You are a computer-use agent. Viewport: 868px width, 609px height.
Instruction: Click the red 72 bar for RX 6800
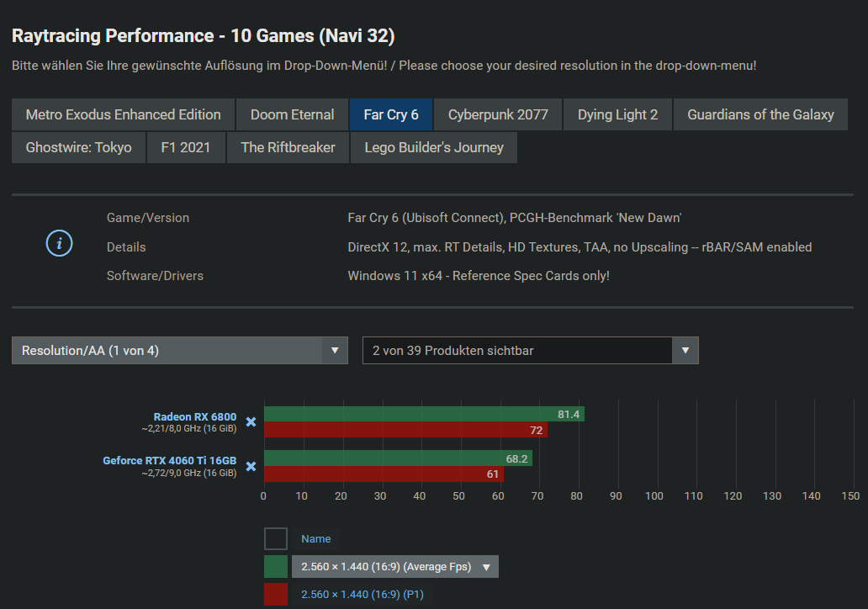405,430
